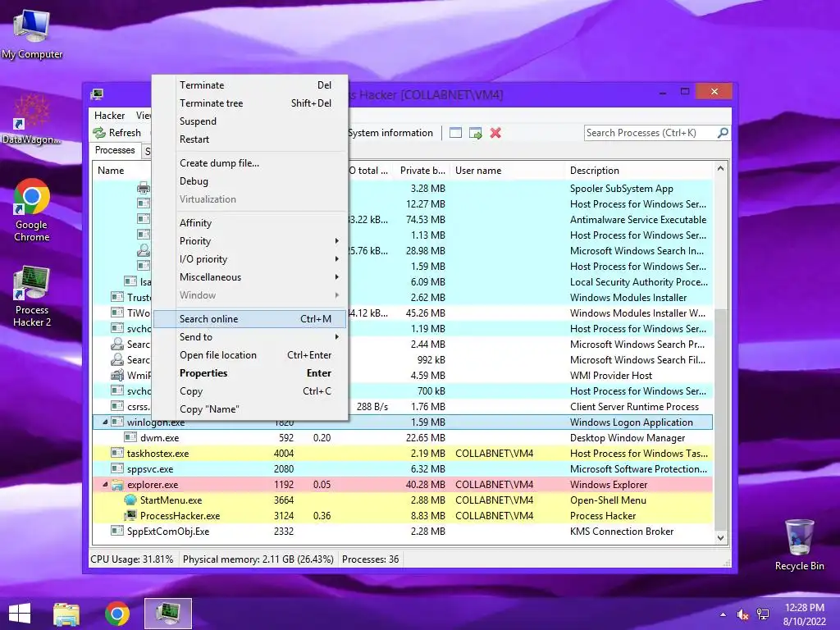Click the network tray icon

(x=762, y=614)
